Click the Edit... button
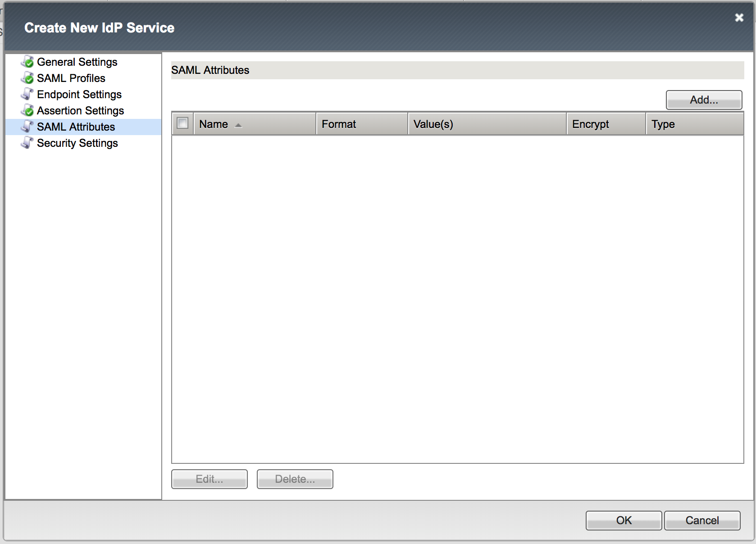 [x=209, y=479]
